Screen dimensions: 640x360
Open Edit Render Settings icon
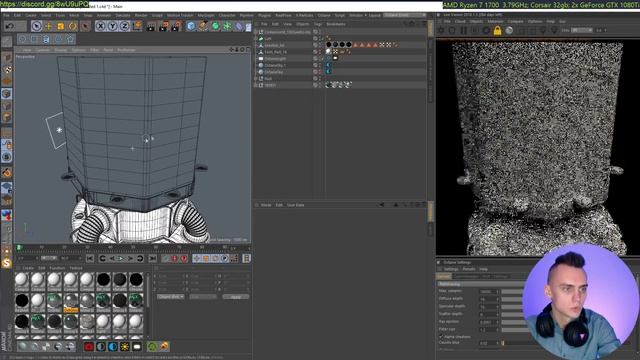pos(176,27)
